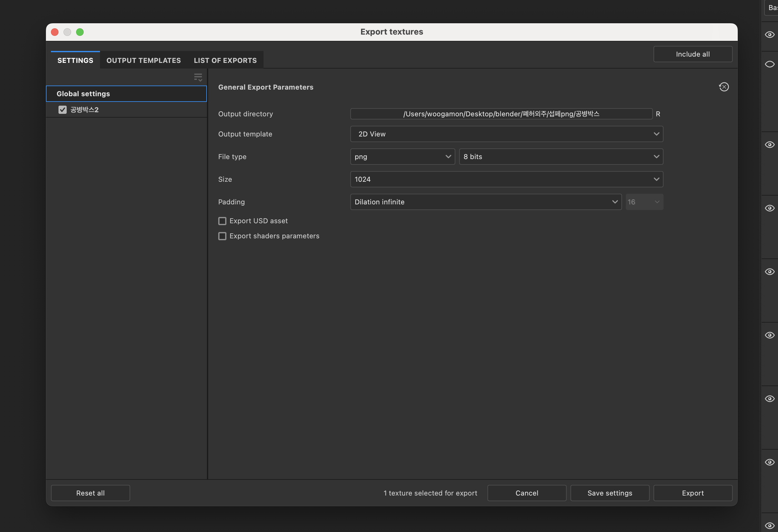Enable Export shaders parameters checkbox

[x=222, y=236]
